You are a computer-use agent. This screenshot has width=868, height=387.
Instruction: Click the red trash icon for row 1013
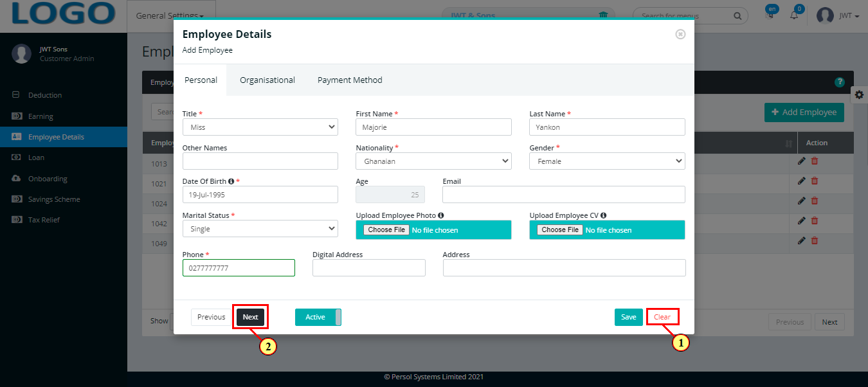[815, 161]
